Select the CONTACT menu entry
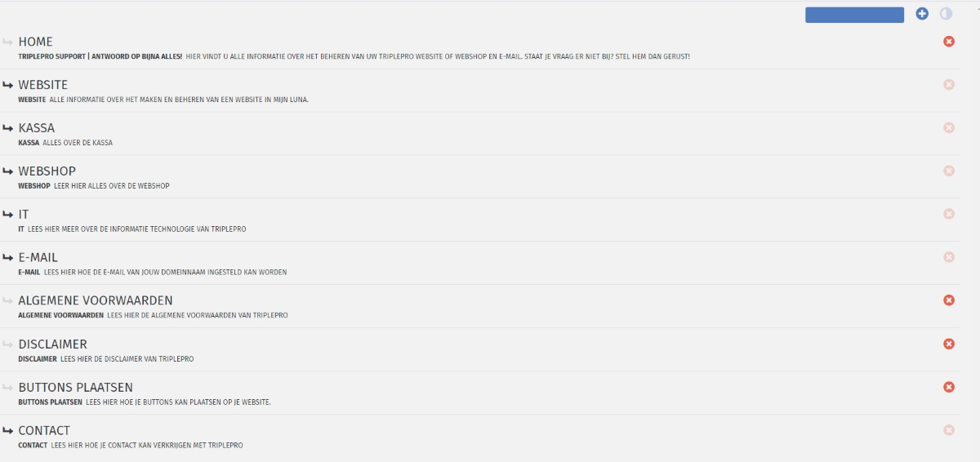980x462 pixels. [44, 431]
